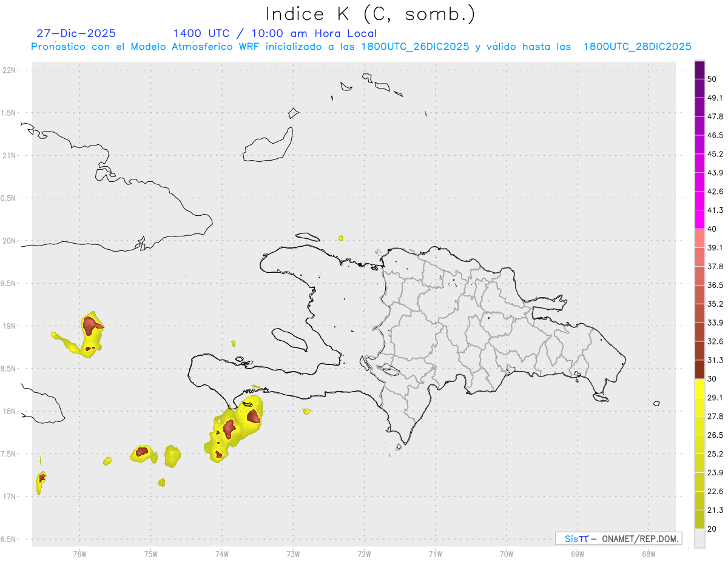Click the colorbar label "30"
This screenshot has width=728, height=562.
tap(713, 379)
